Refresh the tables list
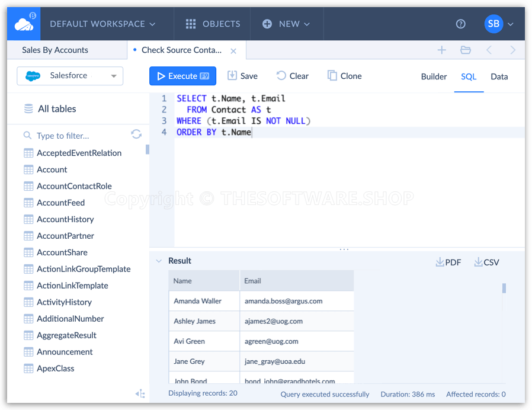532x410 pixels. pos(136,134)
